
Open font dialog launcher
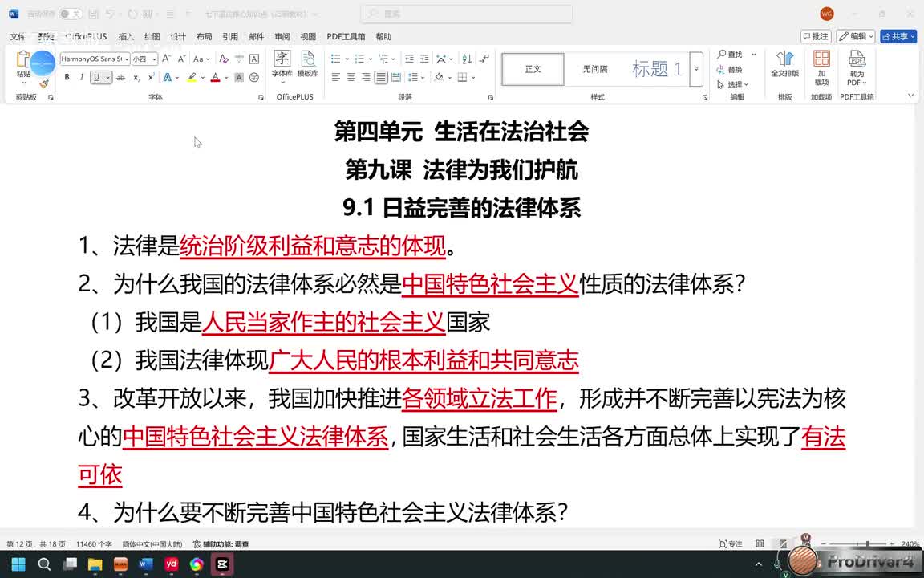(261, 97)
